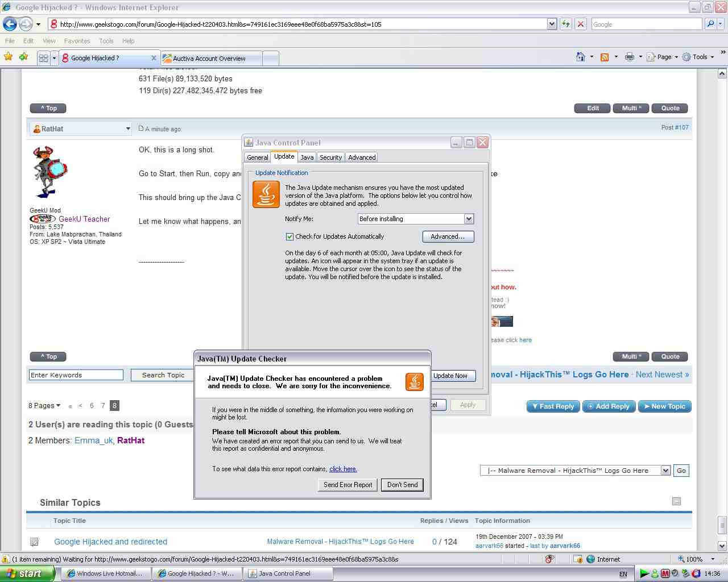728x582 pixels.
Task: Click the Java coffee cup icon in Update tab
Action: [x=266, y=194]
